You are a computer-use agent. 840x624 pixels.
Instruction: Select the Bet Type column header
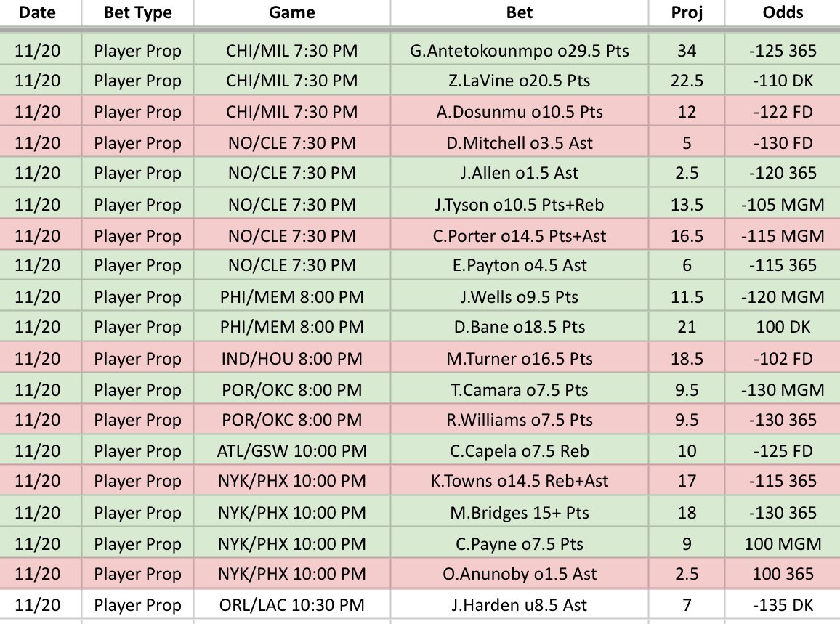(x=137, y=12)
